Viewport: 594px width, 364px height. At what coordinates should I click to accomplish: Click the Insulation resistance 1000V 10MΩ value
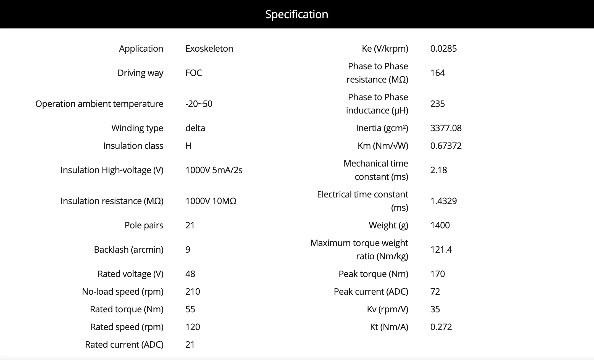[211, 201]
